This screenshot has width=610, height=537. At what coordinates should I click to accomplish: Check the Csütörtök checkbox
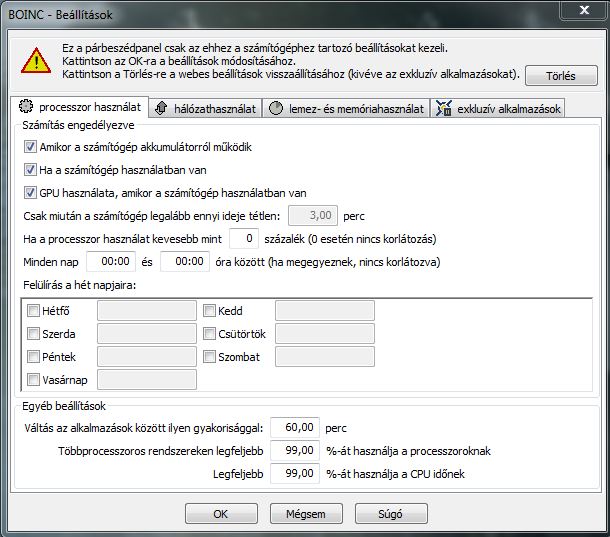[209, 333]
